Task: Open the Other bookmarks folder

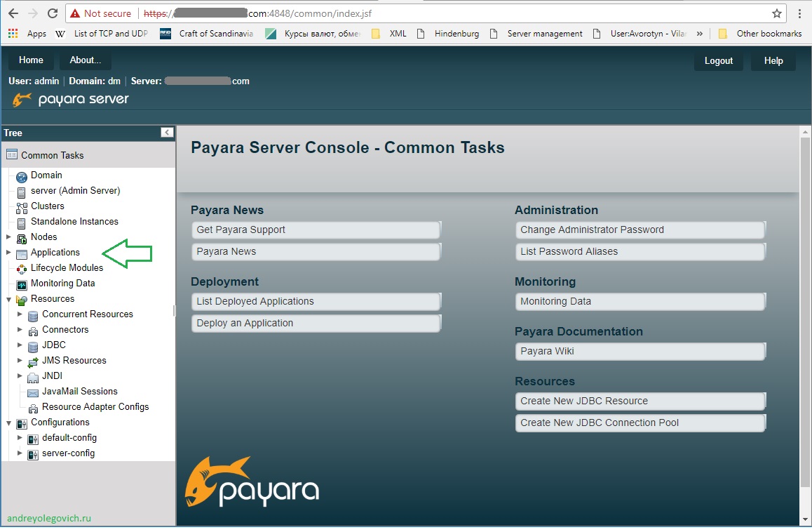Action: coord(760,34)
